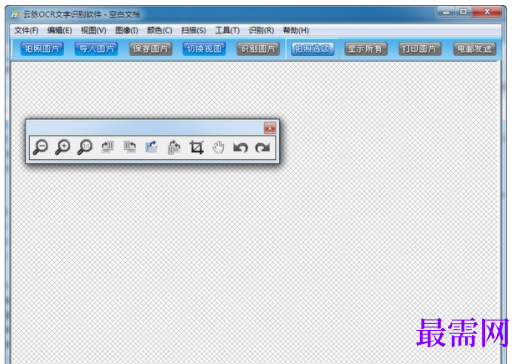This screenshot has width=528, height=364.
Task: Open the 编辑(E) menu
Action: coord(60,30)
